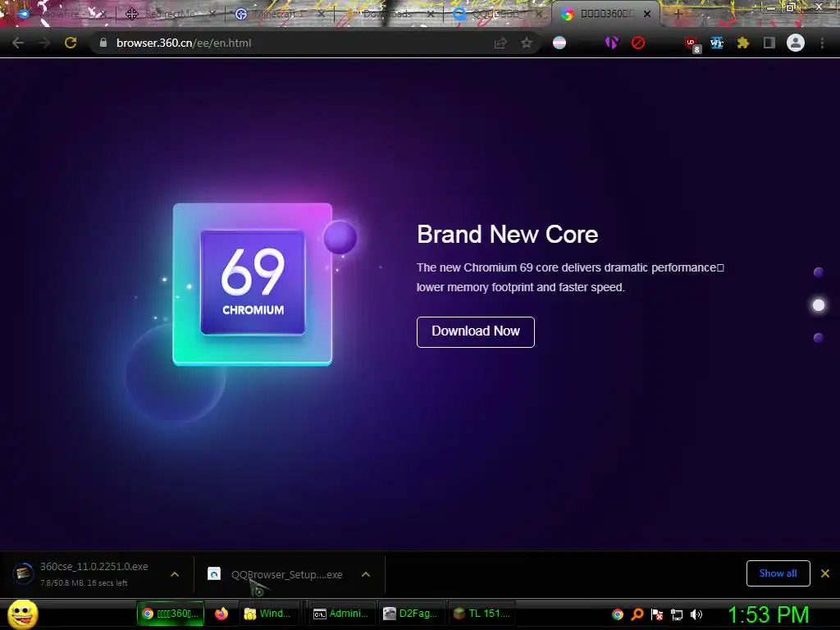Select the highlighted second section dot
This screenshot has height=630, width=840.
tap(818, 305)
